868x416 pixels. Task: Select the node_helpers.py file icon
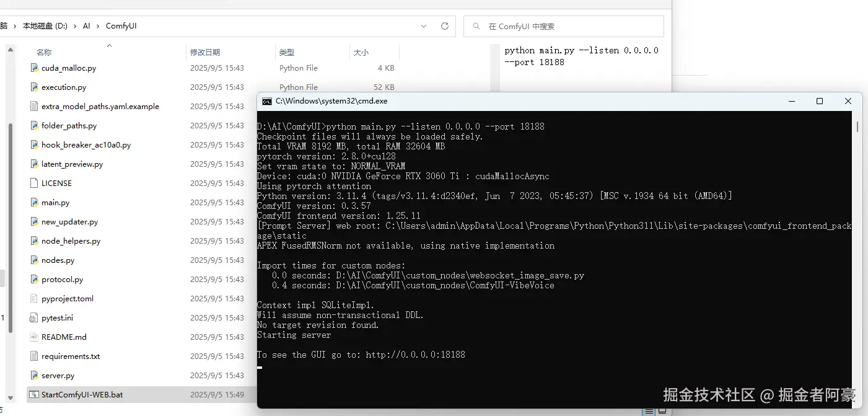(x=35, y=241)
